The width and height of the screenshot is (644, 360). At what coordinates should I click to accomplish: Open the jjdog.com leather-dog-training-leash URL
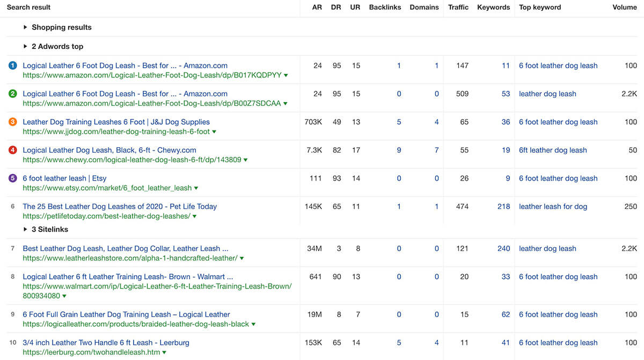[116, 132]
